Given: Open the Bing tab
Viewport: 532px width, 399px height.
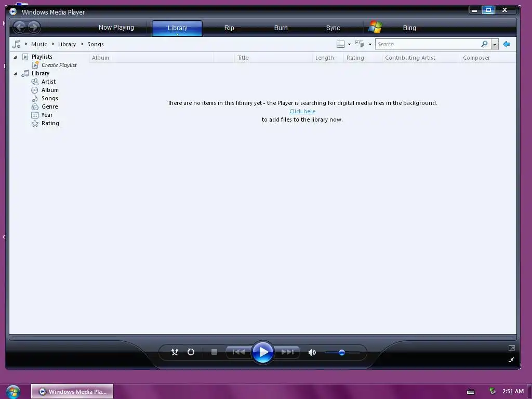Looking at the screenshot, I should pyautogui.click(x=409, y=28).
